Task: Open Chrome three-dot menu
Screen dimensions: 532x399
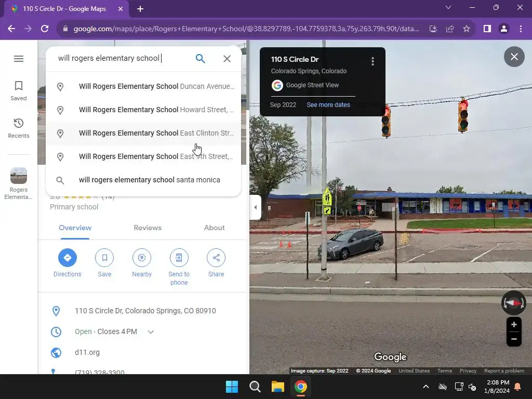Action: click(x=521, y=29)
